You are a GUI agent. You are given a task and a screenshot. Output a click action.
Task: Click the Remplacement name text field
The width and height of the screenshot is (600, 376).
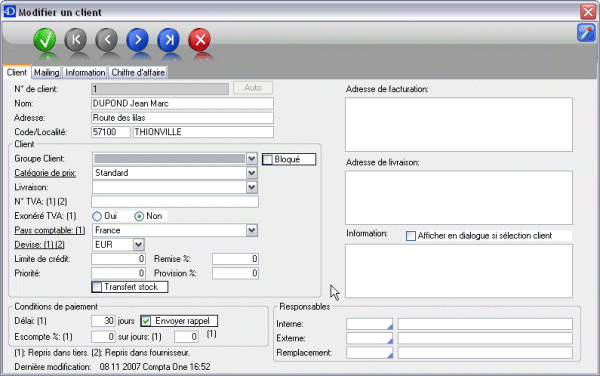(x=485, y=353)
